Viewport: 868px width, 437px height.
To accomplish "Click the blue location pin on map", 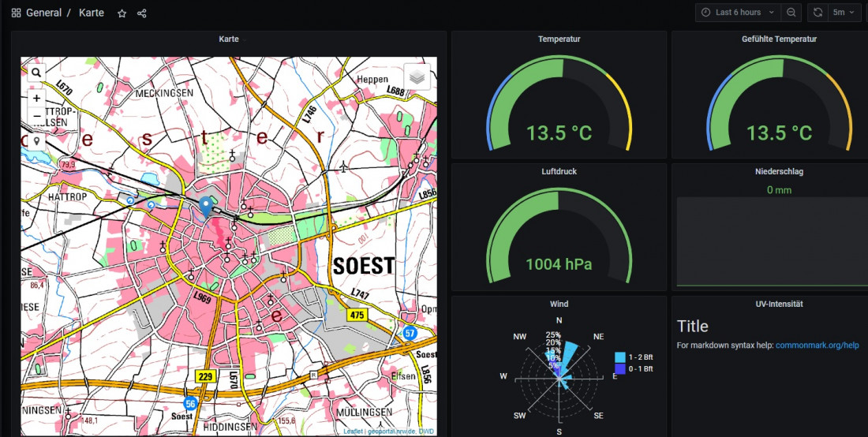I will tap(206, 206).
